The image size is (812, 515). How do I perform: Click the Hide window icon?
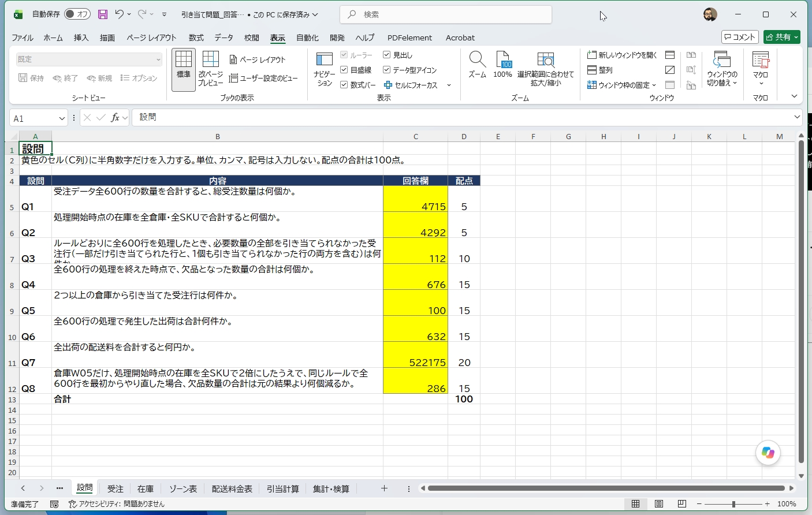670,70
